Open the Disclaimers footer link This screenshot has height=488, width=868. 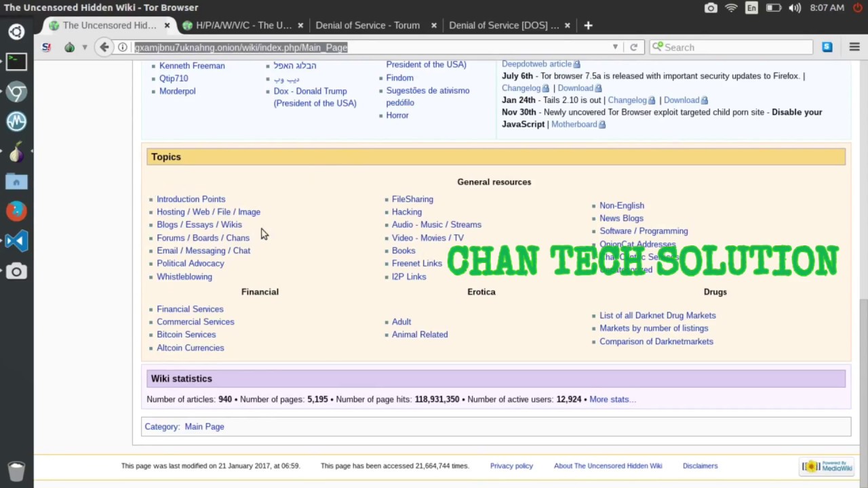click(x=700, y=466)
